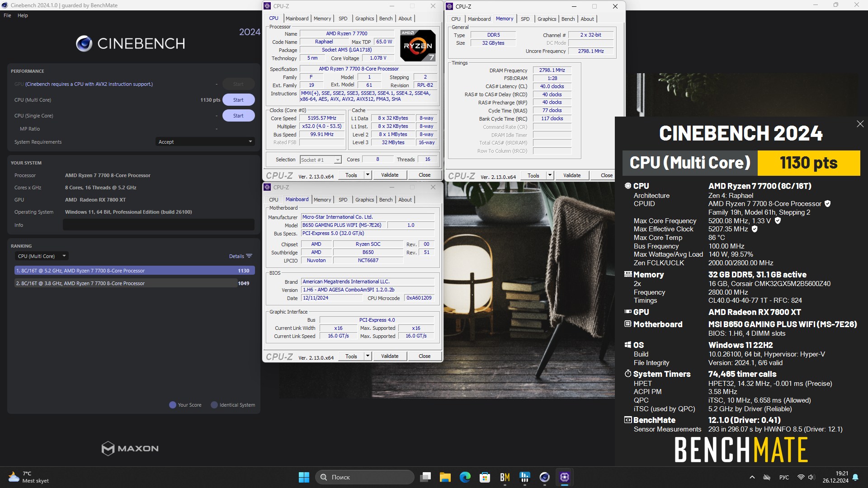Viewport: 868px width, 488px height.
Task: Click the Details filter icon in Ranking
Action: coord(249,256)
